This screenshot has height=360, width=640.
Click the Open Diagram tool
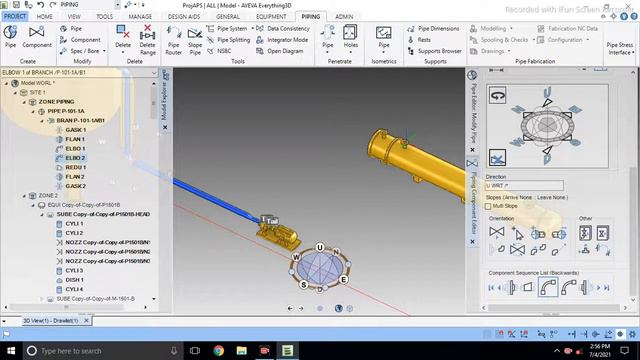pos(280,51)
